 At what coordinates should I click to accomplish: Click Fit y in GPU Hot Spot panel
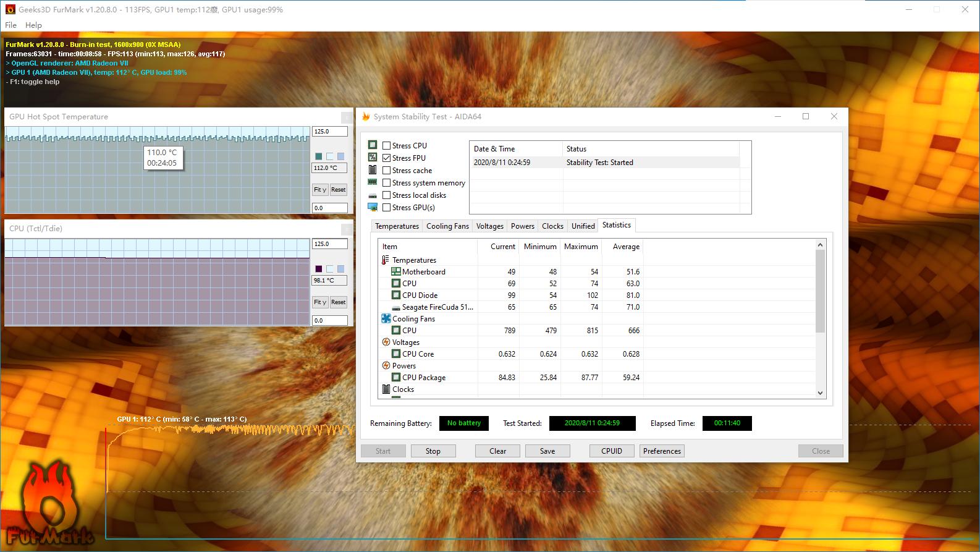pos(319,190)
